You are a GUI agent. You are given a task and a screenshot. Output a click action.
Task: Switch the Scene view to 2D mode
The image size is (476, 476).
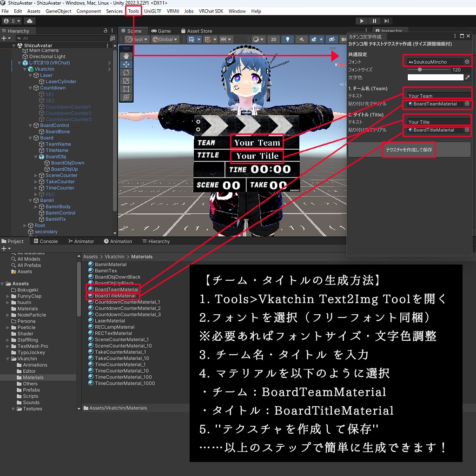pyautogui.click(x=273, y=40)
